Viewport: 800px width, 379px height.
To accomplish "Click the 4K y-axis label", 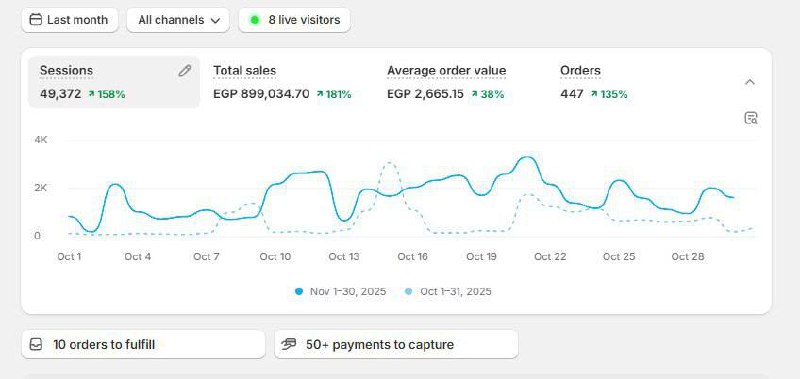I will (x=41, y=140).
